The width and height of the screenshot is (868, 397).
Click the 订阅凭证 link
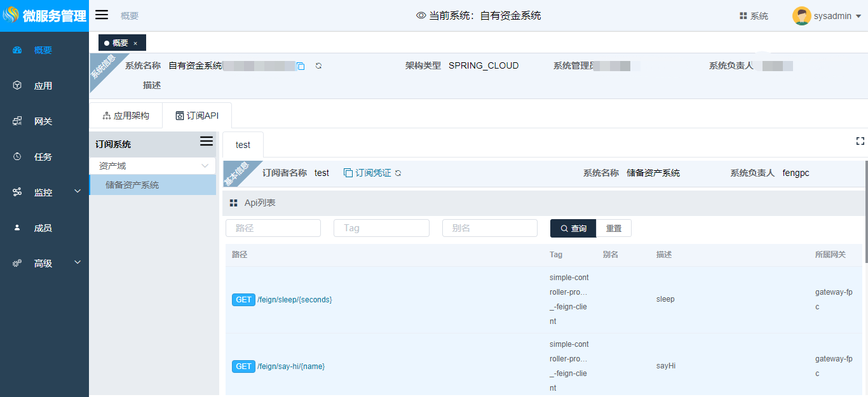coord(372,173)
